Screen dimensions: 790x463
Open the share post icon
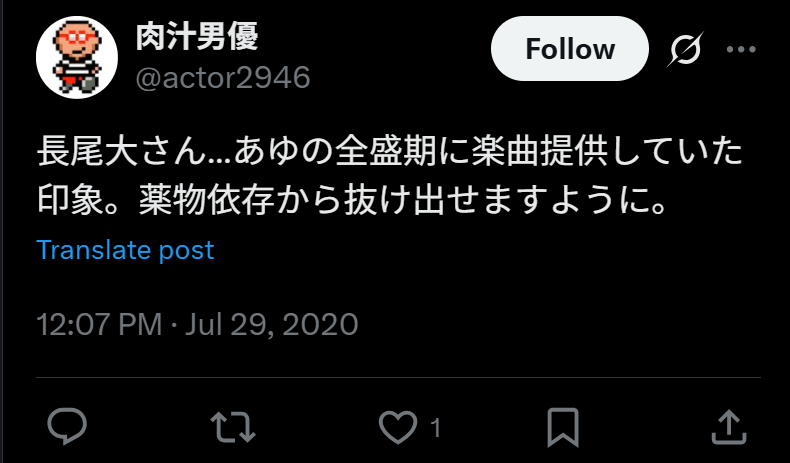click(729, 427)
